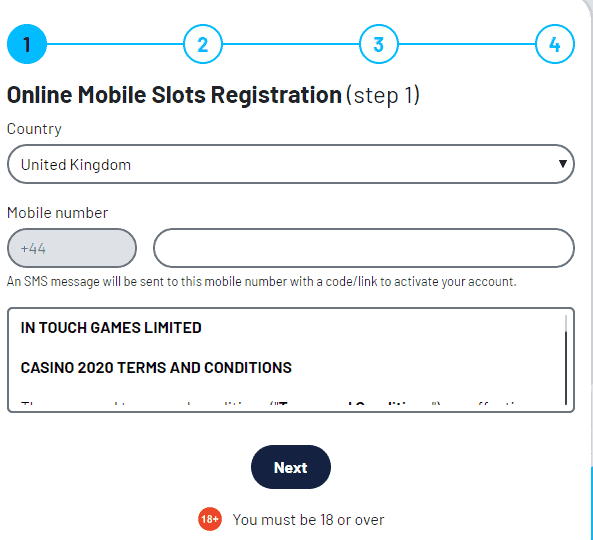Image resolution: width=593 pixels, height=540 pixels.
Task: Click the Country selector's dropdown arrow
Action: pos(563,164)
